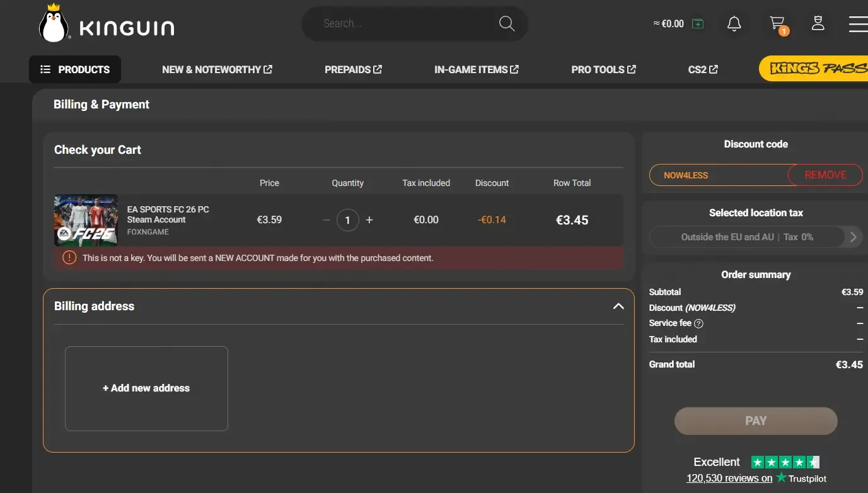Focus the search input field
Screen dimensions: 868x493
(x=407, y=24)
